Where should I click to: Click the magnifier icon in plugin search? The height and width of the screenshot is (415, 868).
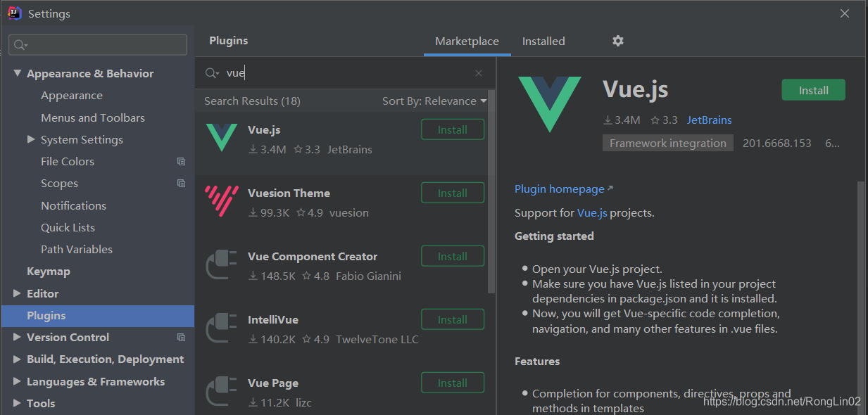click(211, 73)
